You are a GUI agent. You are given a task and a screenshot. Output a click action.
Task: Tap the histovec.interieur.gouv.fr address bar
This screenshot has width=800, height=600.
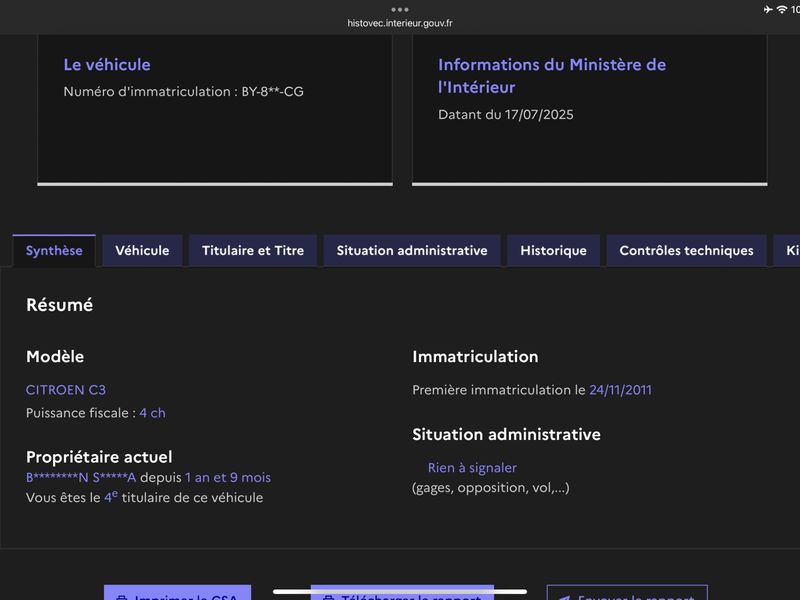tap(399, 23)
